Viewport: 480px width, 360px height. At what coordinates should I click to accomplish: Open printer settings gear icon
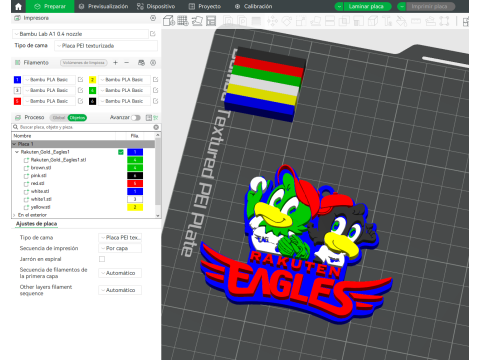tap(153, 18)
